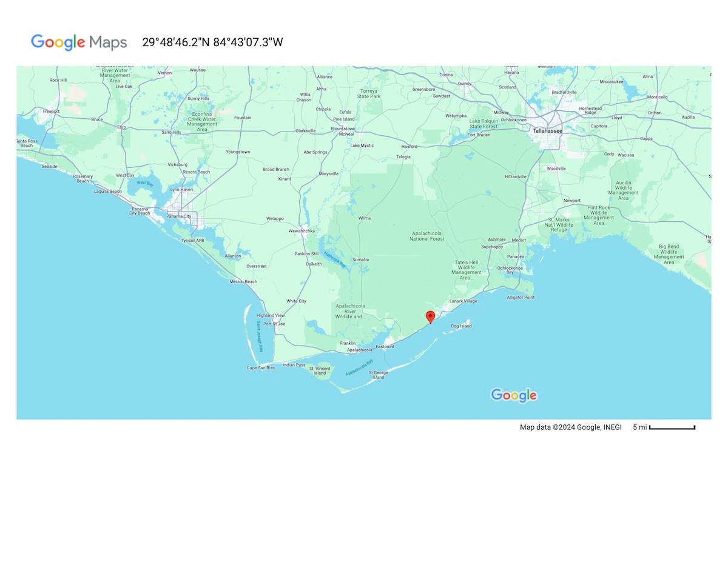The image size is (728, 562).
Task: Click the Map data copyright attribution text
Action: [570, 427]
